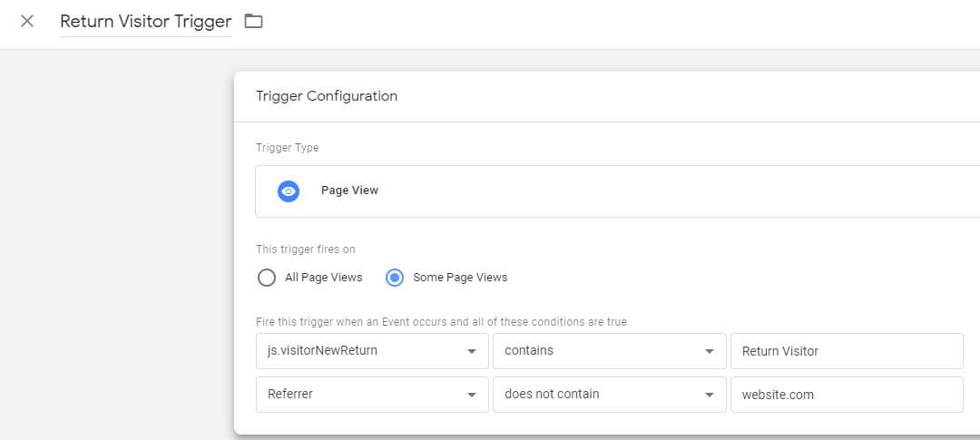Select the All Page Views radio button

(267, 278)
